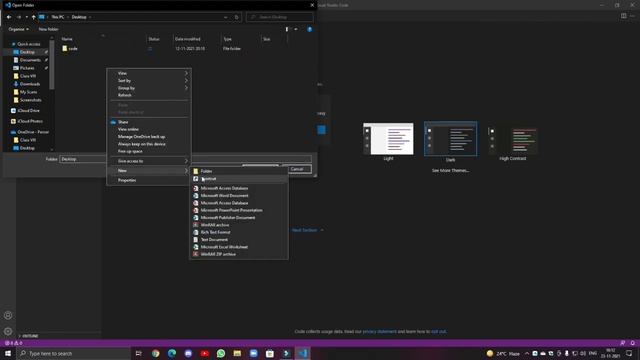Expand the Sort by submenu

tap(149, 81)
